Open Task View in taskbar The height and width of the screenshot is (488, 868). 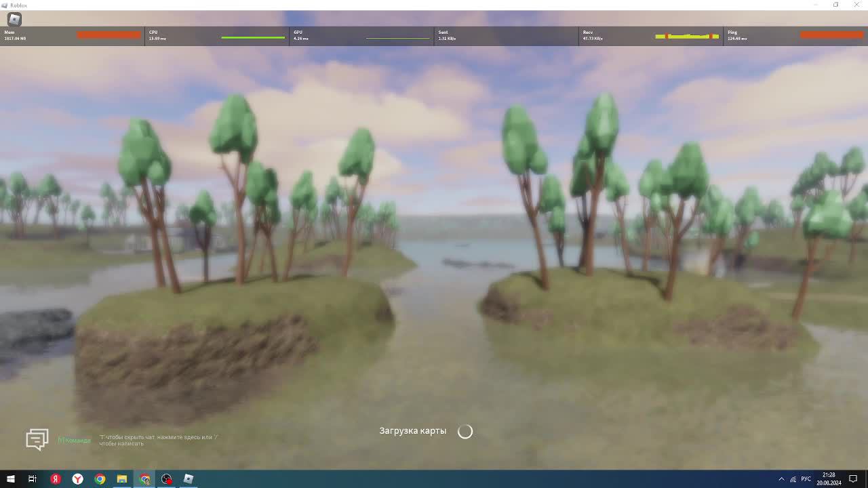(33, 479)
